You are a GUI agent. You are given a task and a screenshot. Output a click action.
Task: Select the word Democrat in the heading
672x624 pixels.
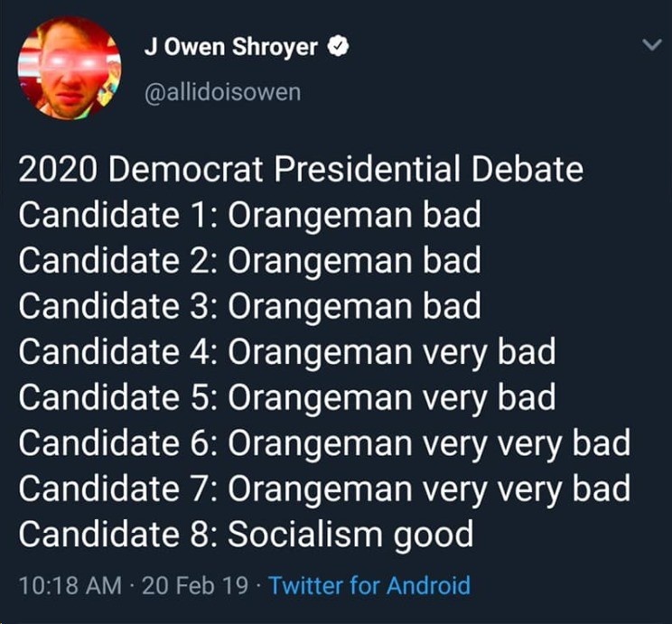coord(185,169)
